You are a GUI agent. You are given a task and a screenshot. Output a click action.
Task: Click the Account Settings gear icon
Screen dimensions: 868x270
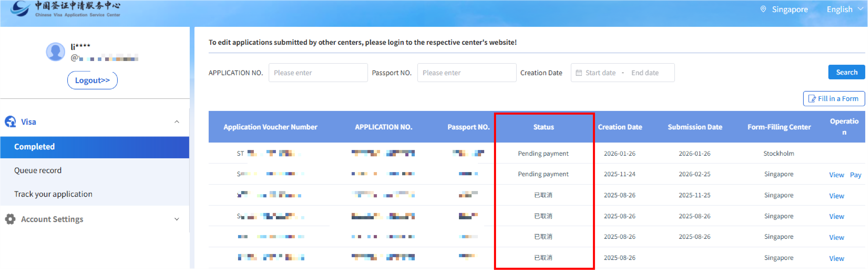click(x=10, y=219)
